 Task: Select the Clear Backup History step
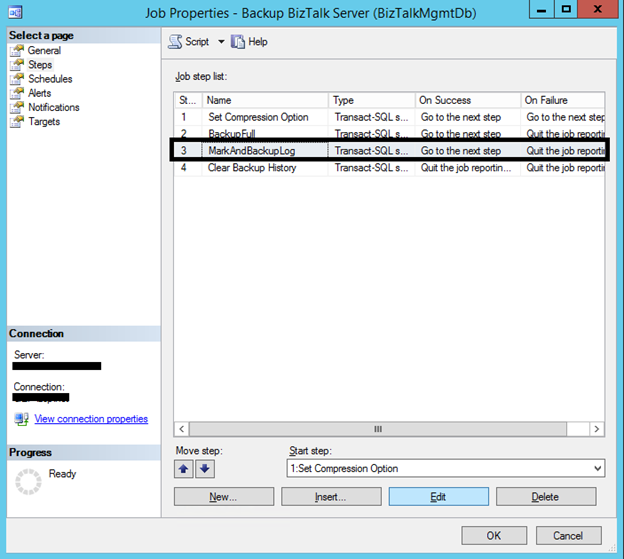point(389,168)
